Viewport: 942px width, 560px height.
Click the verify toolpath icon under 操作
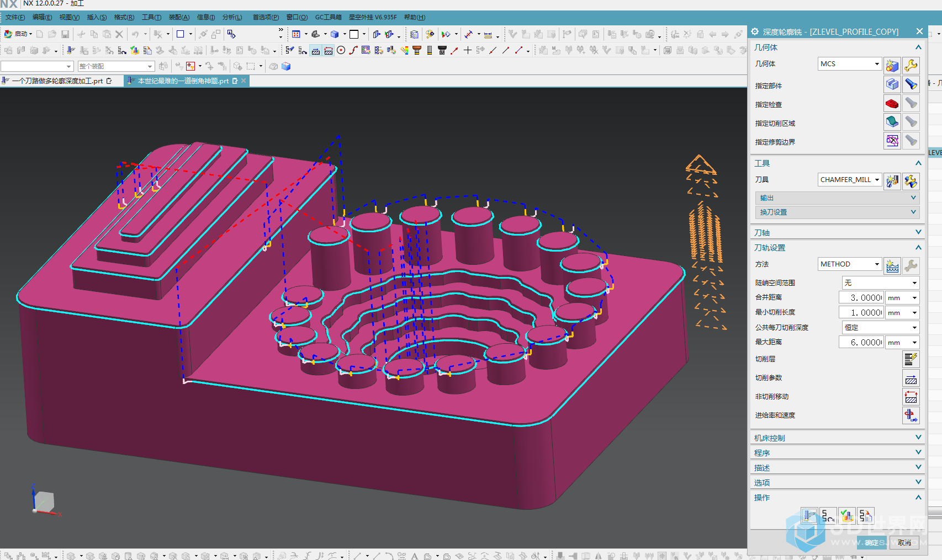pos(847,516)
